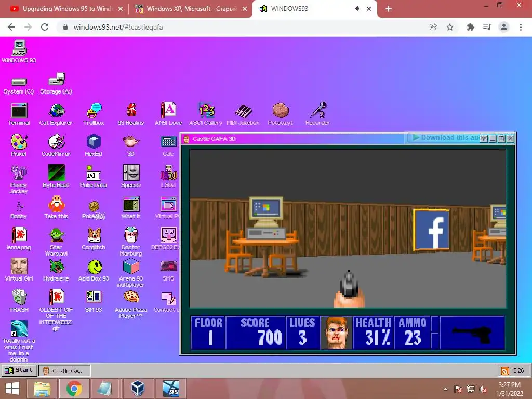This screenshot has width=532, height=399.
Task: Open Corglitch dog icon
Action: click(94, 238)
